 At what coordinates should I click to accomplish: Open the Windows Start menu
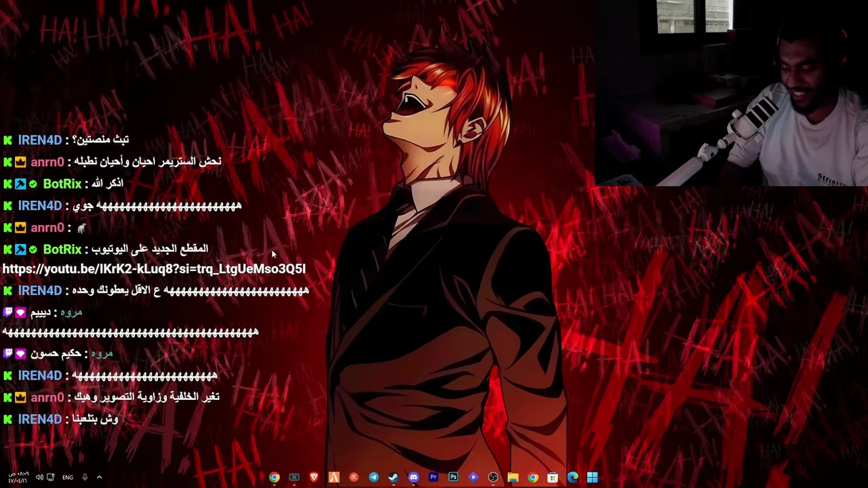[593, 478]
